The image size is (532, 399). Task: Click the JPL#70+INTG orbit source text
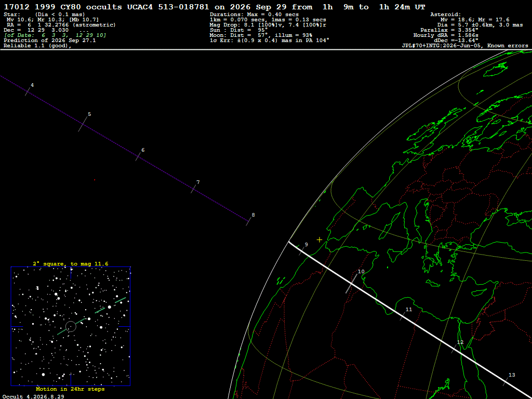point(465,46)
